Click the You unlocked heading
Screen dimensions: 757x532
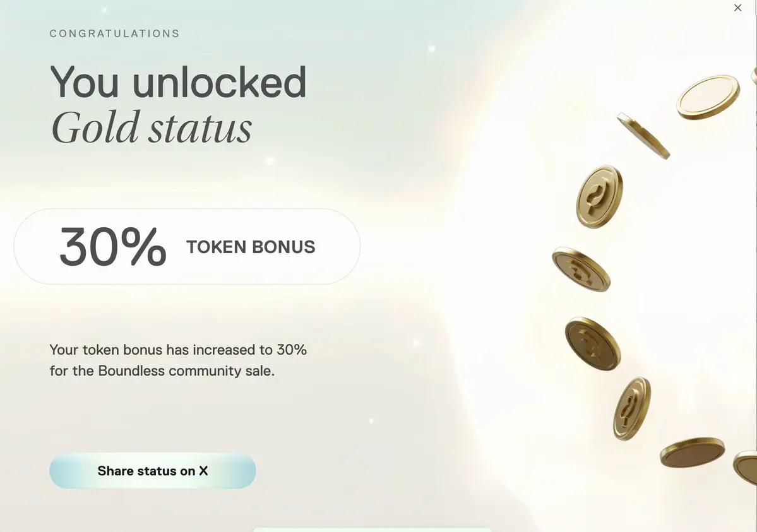coord(178,82)
